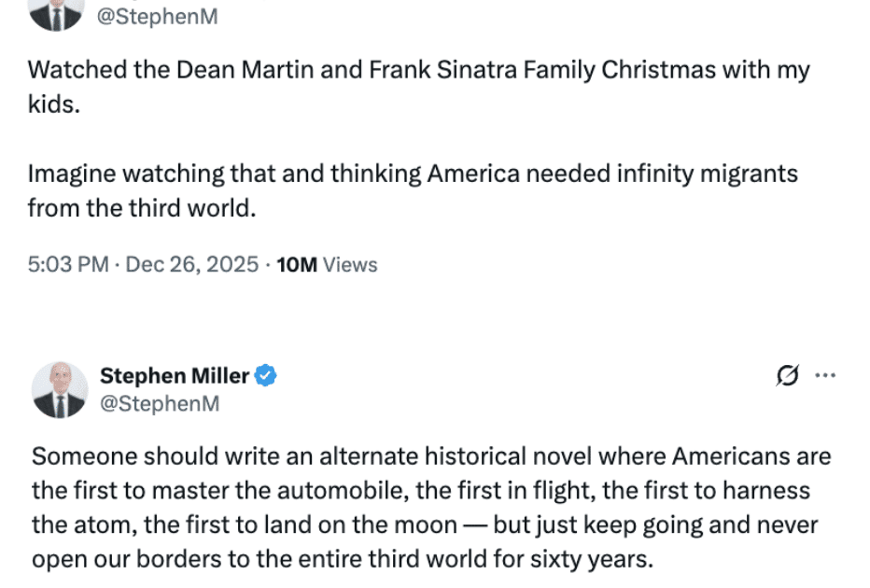Click the 5:03 PM timestamp
The image size is (870, 588).
pyautogui.click(x=68, y=265)
